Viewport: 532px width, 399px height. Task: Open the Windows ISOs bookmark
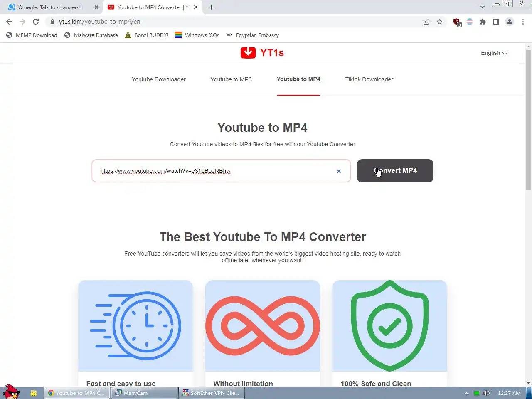[197, 35]
